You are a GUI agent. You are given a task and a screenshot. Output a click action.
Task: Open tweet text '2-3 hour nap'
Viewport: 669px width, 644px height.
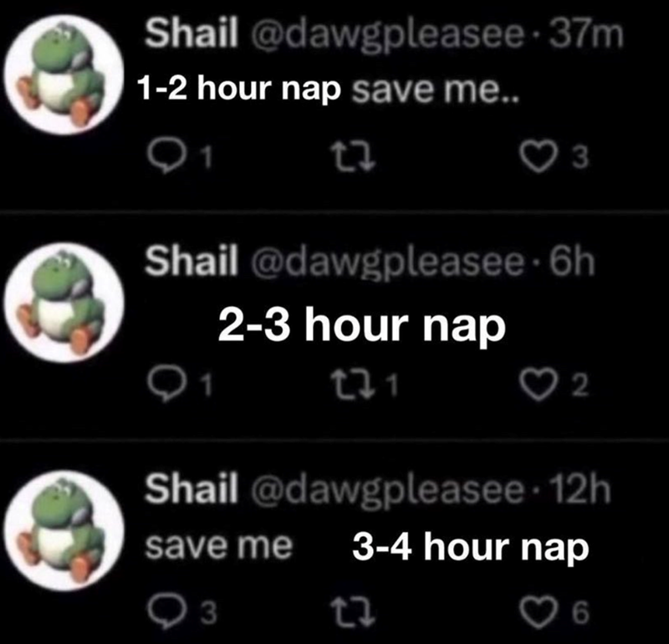coord(362,325)
